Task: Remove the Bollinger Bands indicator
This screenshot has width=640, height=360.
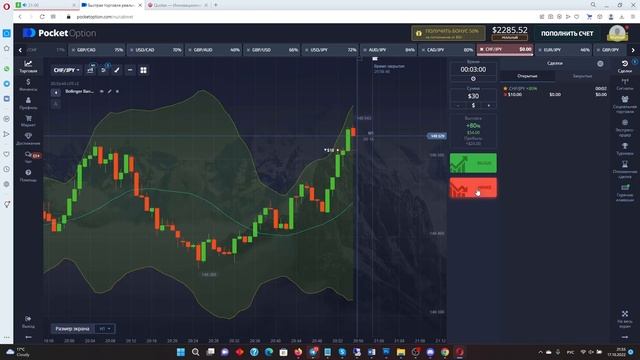Action: (x=117, y=91)
